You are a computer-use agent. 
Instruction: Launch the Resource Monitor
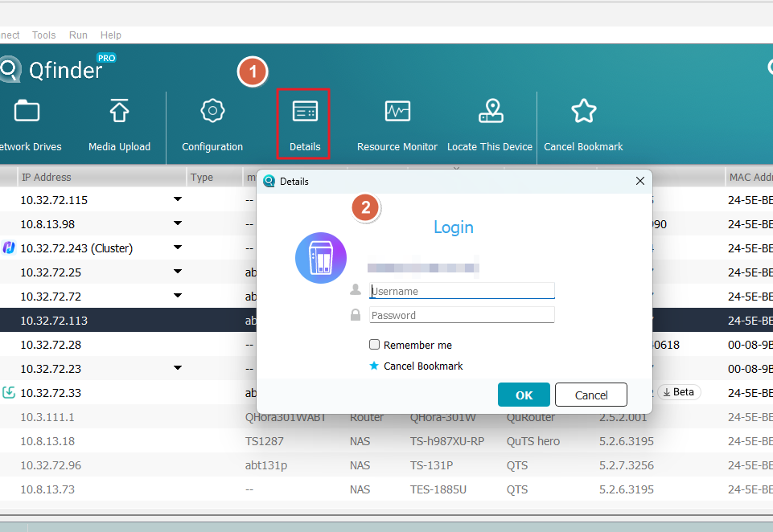397,112
